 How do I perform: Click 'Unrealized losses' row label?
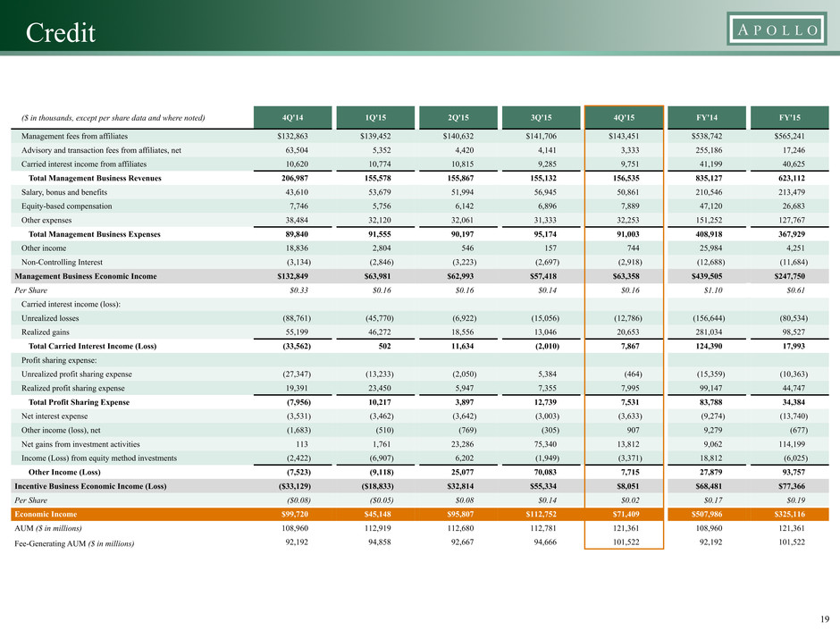50,318
